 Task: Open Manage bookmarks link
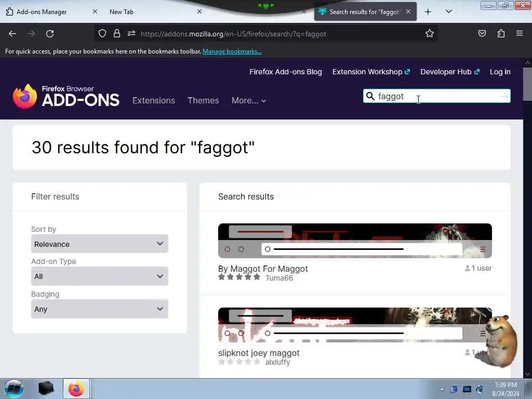[232, 51]
